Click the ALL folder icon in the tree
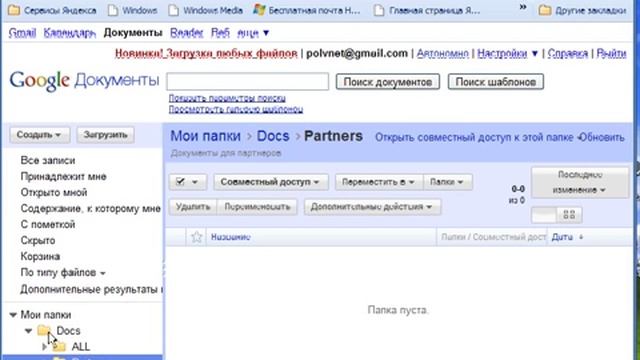Viewport: 640px width, 360px height. (x=59, y=347)
